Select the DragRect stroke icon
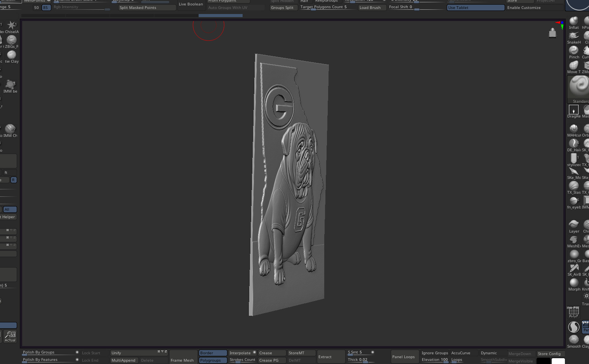The height and width of the screenshot is (364, 589). [574, 111]
